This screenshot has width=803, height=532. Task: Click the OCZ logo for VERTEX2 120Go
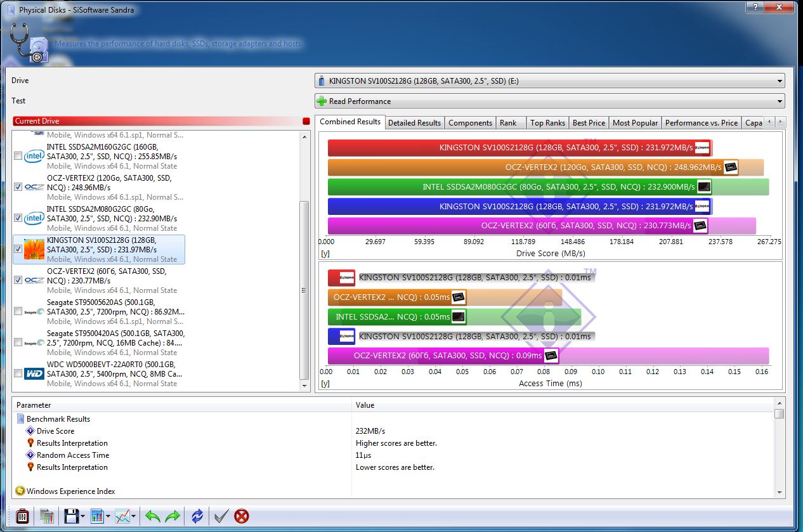tap(34, 187)
